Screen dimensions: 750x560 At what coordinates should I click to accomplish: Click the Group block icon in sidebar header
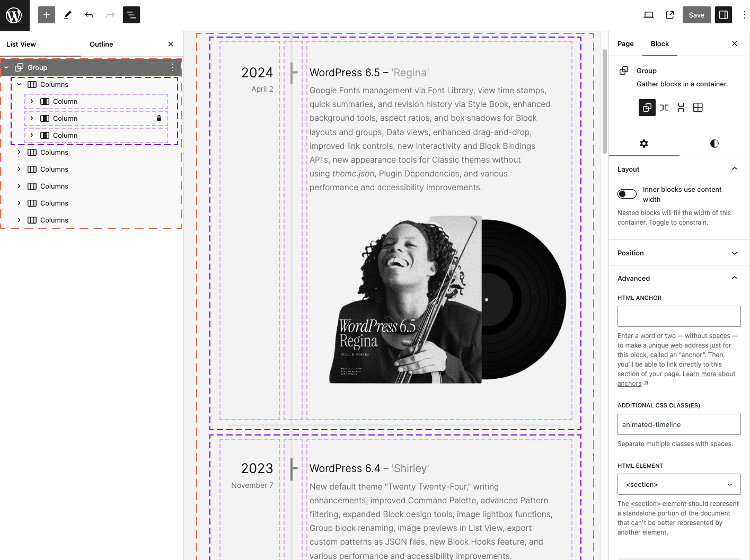[624, 70]
